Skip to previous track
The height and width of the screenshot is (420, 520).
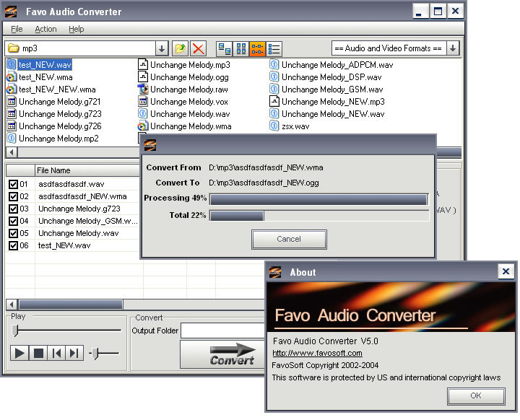pos(57,354)
